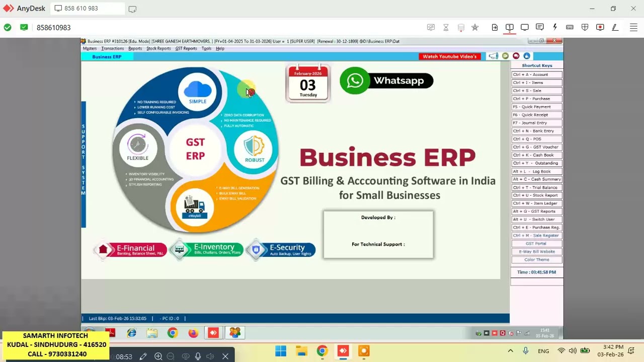Open the Windows Start button

(281, 351)
